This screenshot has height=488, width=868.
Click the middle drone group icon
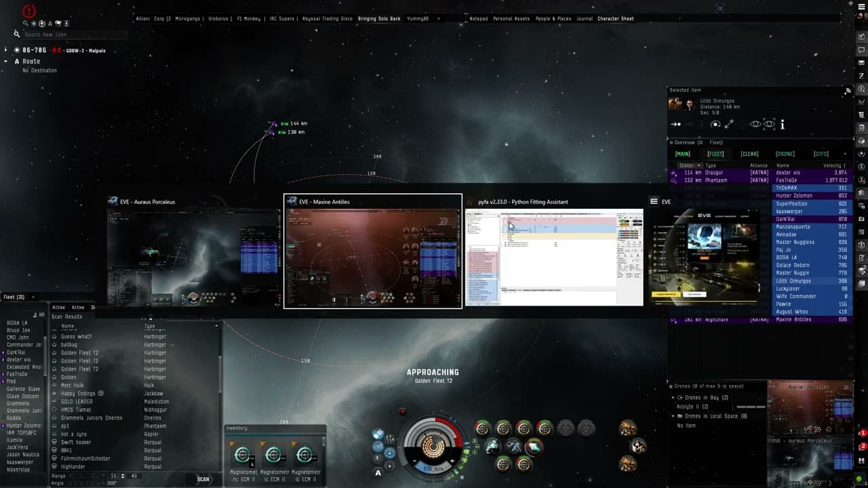tap(638, 446)
